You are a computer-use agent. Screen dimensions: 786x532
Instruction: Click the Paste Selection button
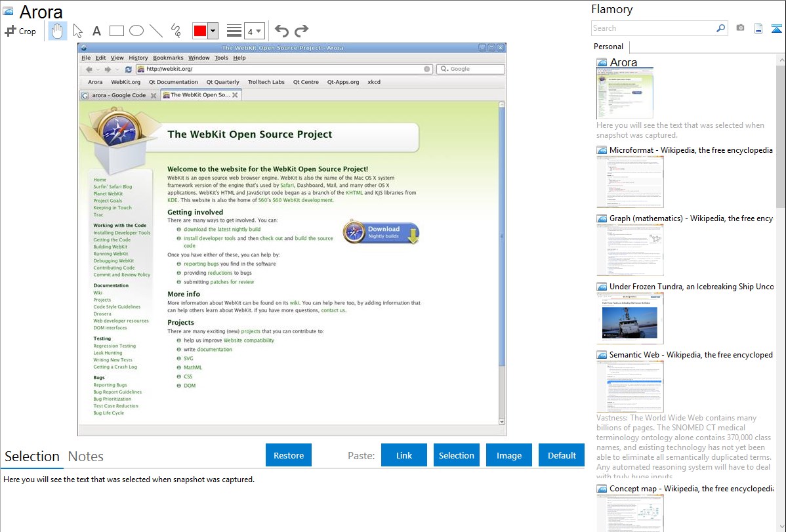[x=456, y=455]
